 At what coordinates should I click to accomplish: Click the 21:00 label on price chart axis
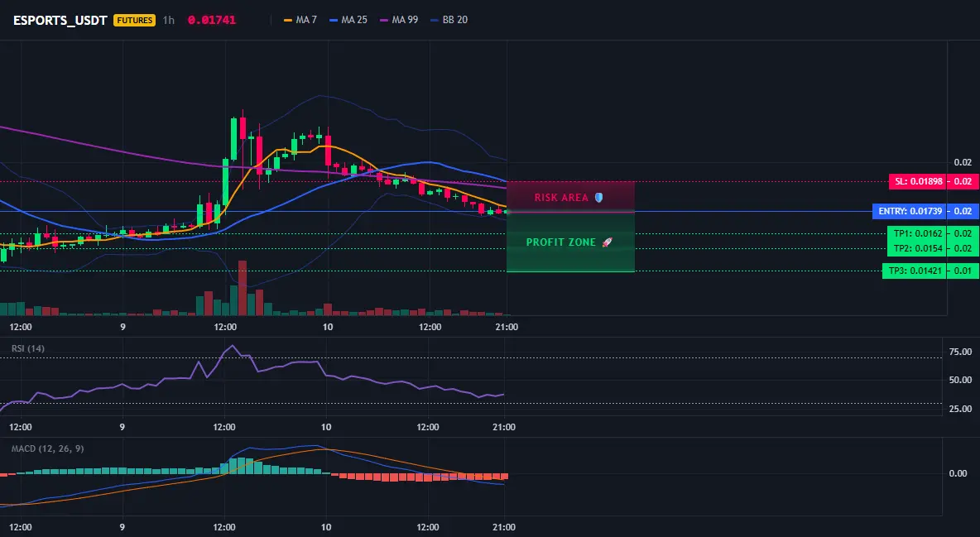pyautogui.click(x=507, y=327)
